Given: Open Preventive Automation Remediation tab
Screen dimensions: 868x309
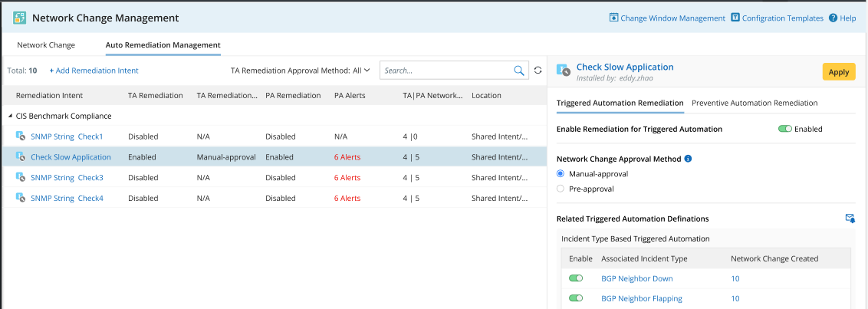Looking at the screenshot, I should [755, 103].
